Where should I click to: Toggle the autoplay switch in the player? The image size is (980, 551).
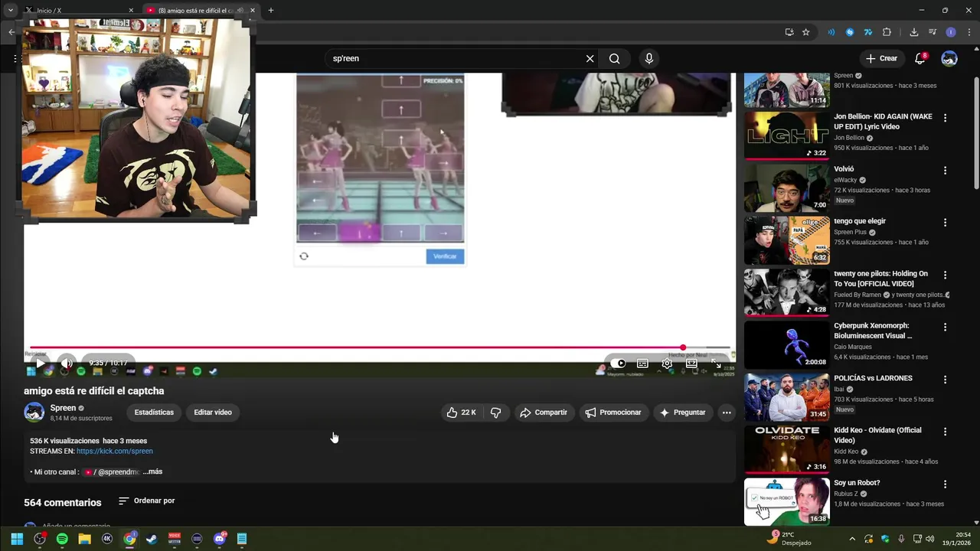coord(618,364)
